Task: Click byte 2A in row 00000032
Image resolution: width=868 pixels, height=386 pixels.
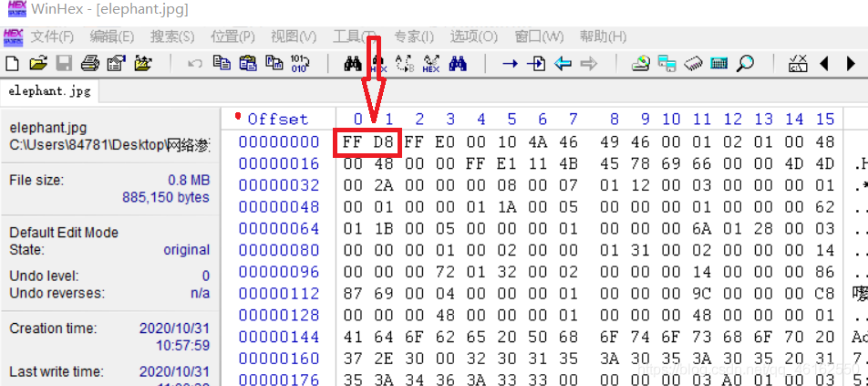Action: 383,185
